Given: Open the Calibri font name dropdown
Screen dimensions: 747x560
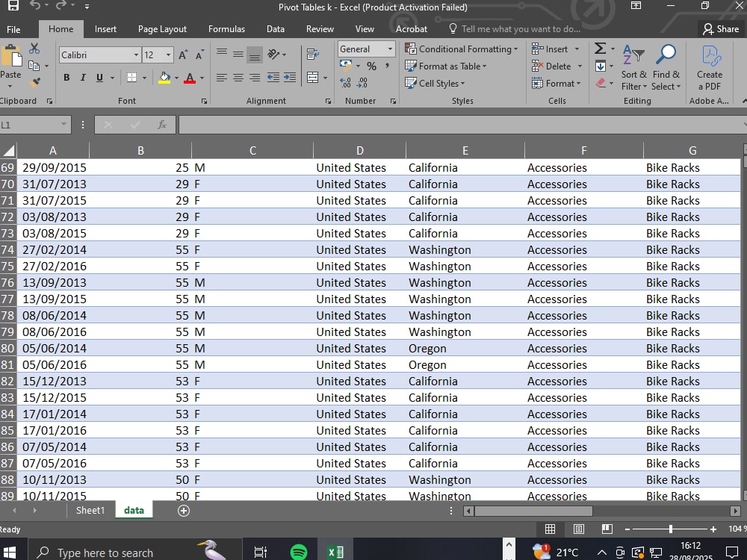Looking at the screenshot, I should point(136,55).
